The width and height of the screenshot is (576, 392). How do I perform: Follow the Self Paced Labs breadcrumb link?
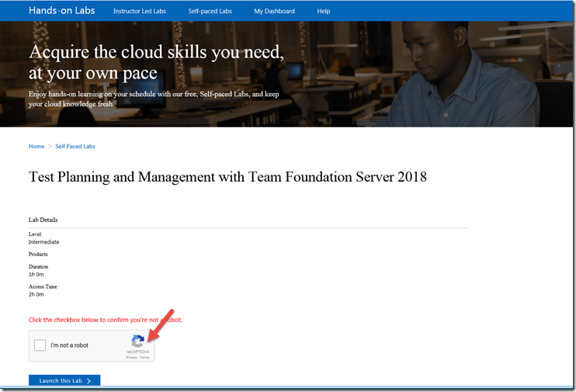pos(75,146)
